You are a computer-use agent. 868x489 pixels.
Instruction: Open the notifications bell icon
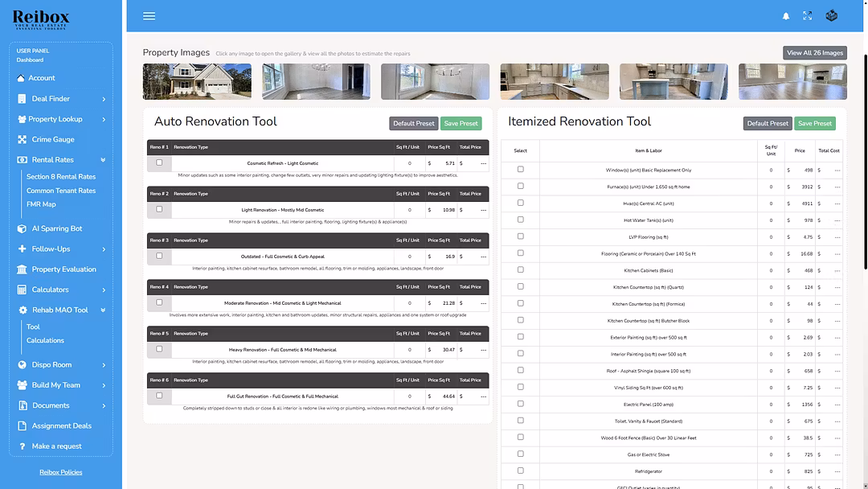pyautogui.click(x=786, y=16)
